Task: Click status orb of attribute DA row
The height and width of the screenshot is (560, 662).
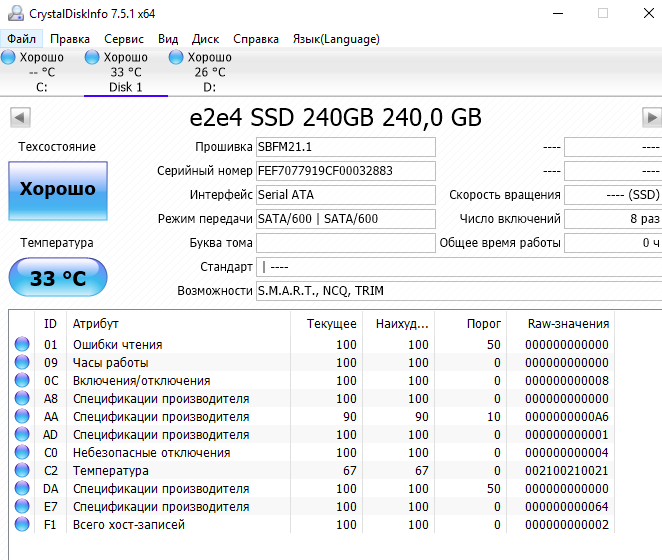Action: pos(22,488)
